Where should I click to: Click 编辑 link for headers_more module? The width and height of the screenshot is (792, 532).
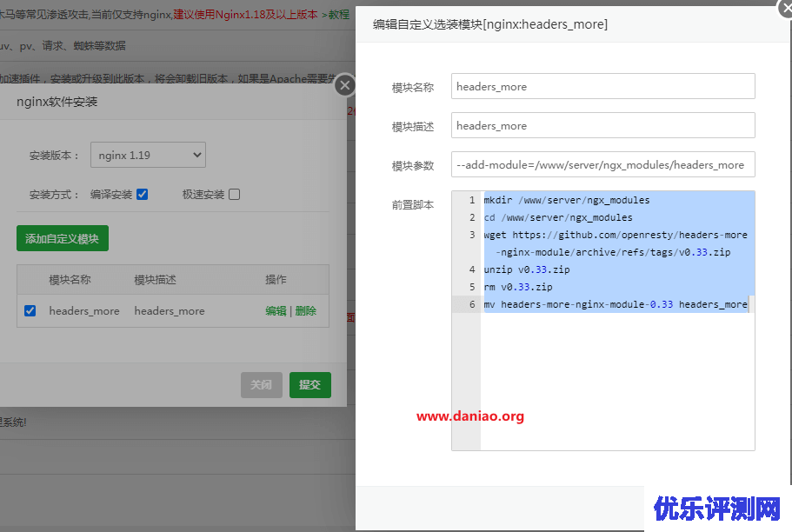[x=276, y=310]
